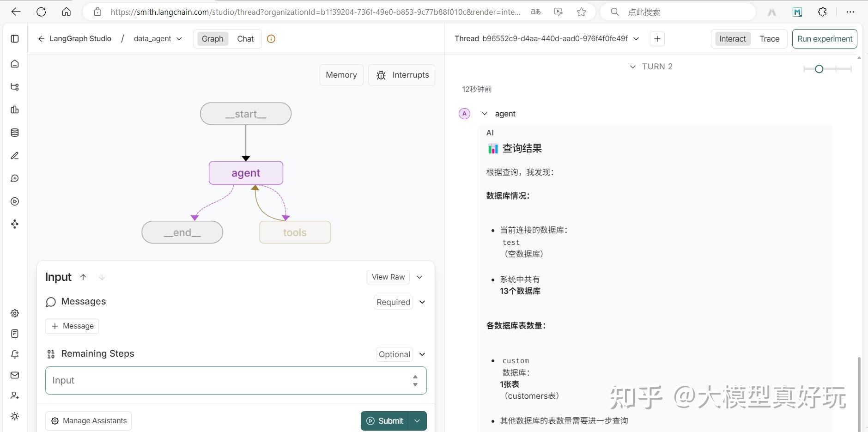Open the Graph tab
868x432 pixels.
[212, 39]
